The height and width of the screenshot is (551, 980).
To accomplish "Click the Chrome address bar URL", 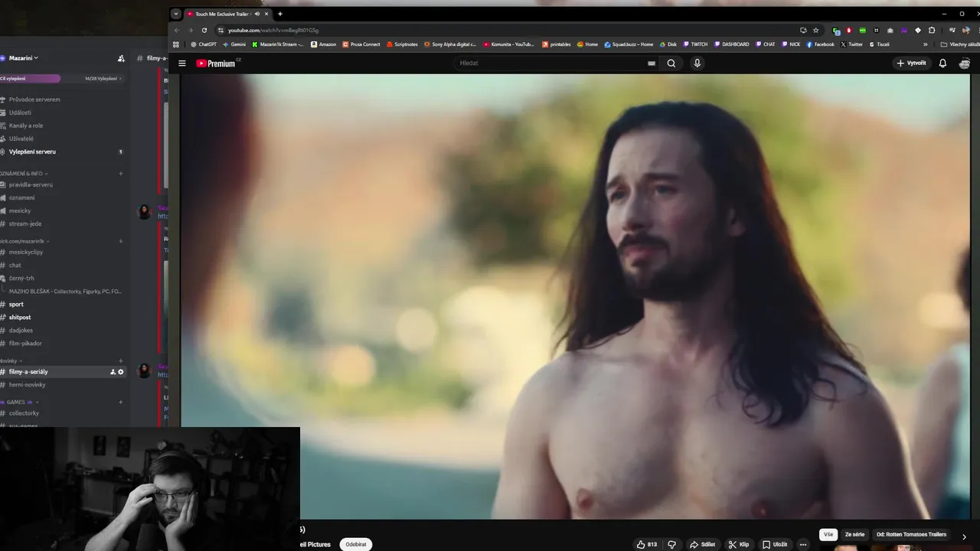I will [x=273, y=30].
